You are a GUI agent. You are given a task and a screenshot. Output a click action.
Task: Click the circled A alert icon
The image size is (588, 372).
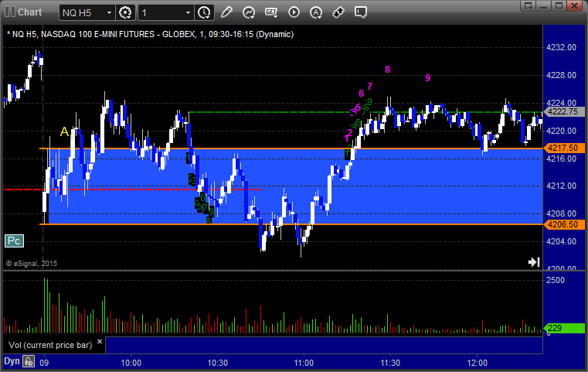(316, 12)
